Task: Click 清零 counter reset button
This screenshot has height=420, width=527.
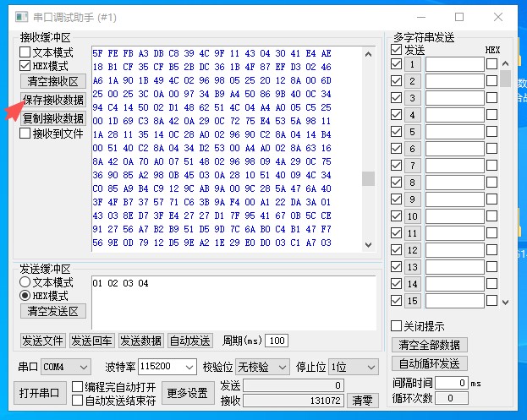Action: pos(362,401)
